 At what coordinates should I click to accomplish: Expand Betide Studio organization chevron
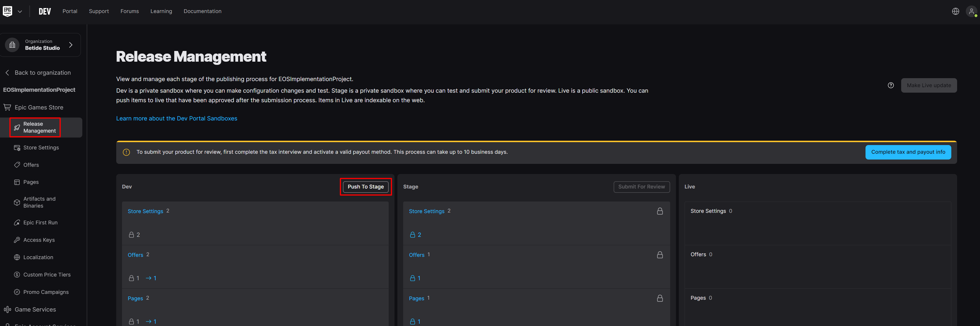(x=71, y=45)
